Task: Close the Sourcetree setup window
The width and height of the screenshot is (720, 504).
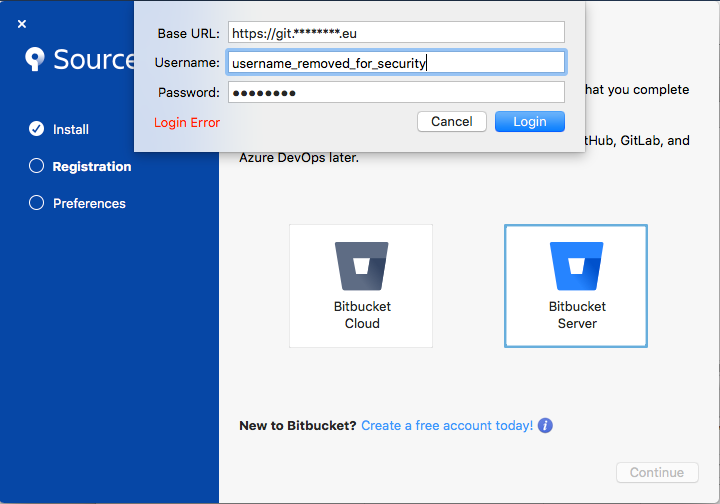Action: 22,24
